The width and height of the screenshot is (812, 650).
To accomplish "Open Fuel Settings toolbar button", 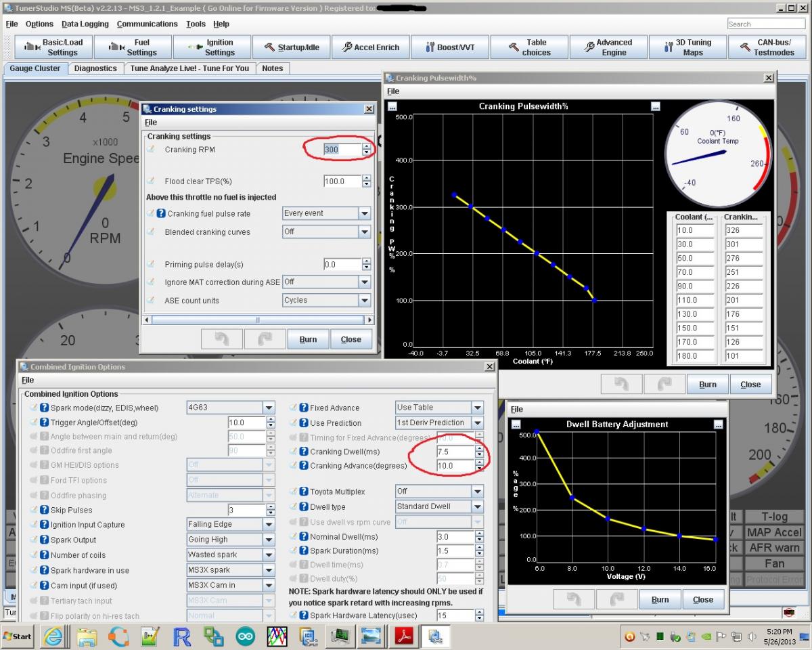I will point(132,47).
